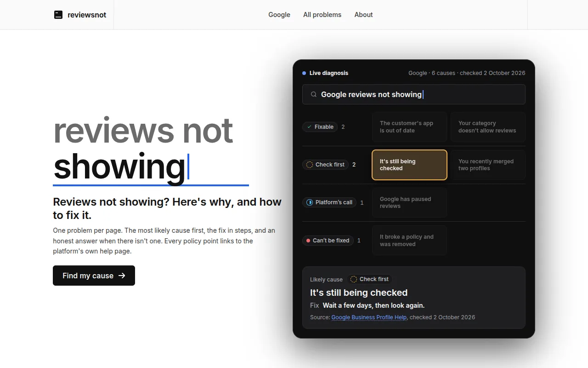Select the Check first status pill in grid
The height and width of the screenshot is (368, 588).
tap(325, 165)
